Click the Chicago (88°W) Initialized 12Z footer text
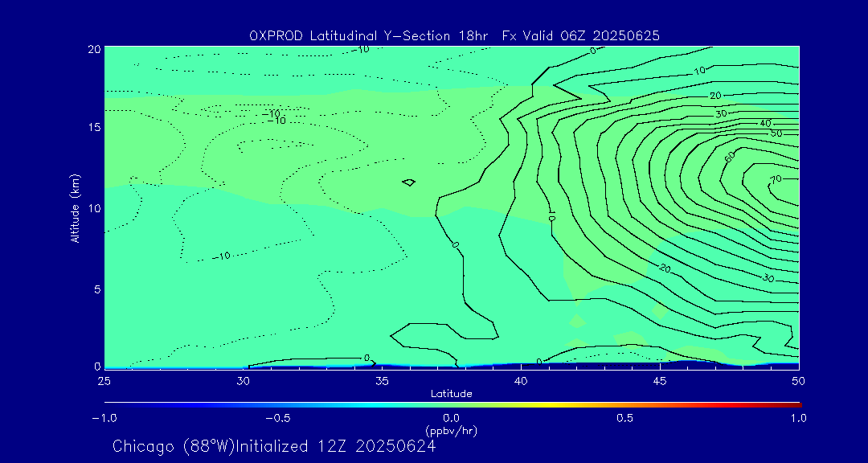This screenshot has height=463, width=868. pos(274,446)
